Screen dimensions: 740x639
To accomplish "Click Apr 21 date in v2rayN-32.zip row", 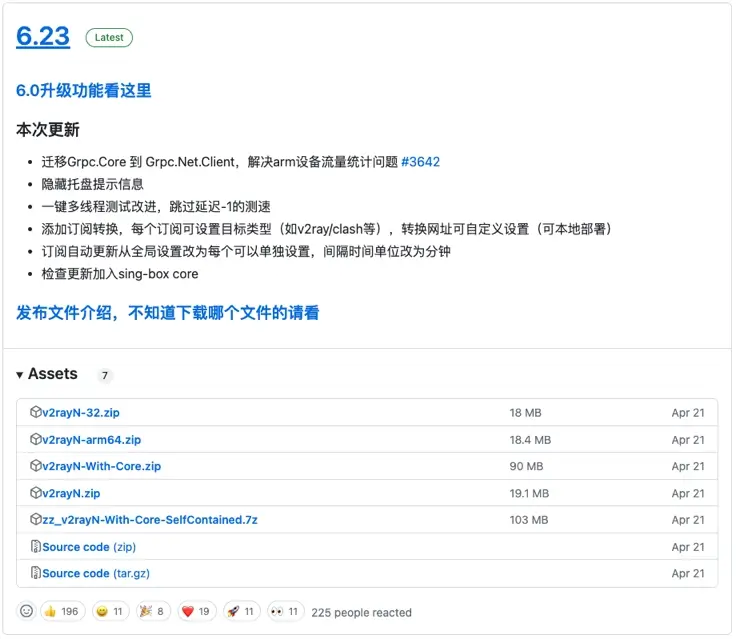I will tap(688, 413).
